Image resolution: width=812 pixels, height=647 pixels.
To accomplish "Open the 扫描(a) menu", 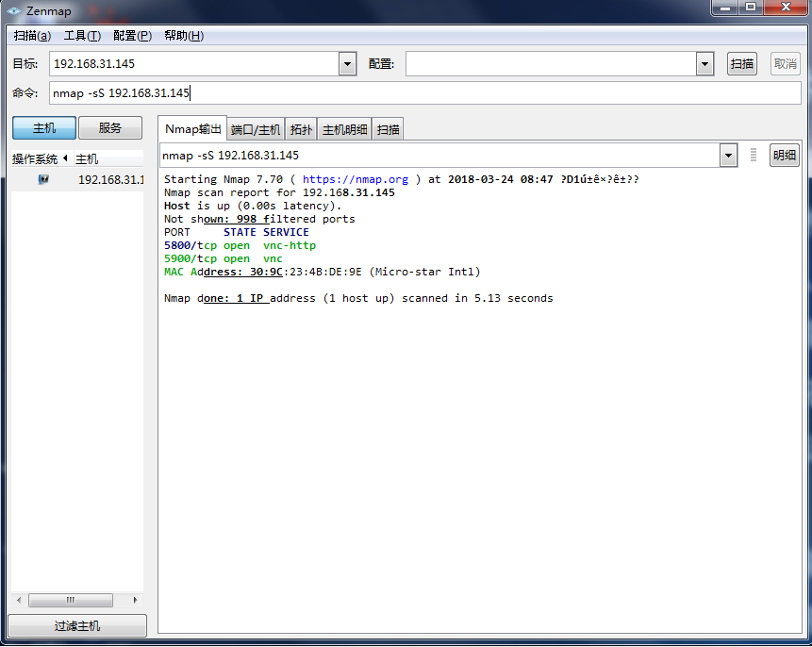I will click(32, 36).
